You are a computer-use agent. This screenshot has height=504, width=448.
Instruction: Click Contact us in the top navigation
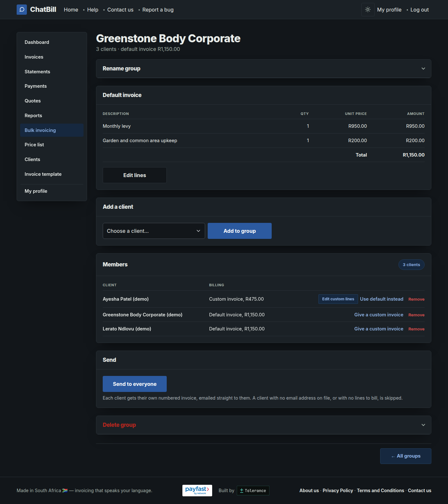click(120, 10)
